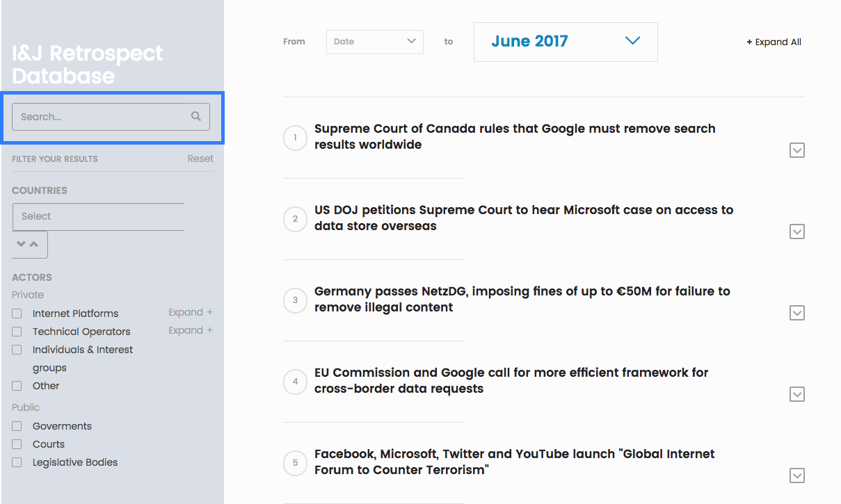
Task: Expand the US DOJ Microsoft entry arrow
Action: [x=797, y=231]
